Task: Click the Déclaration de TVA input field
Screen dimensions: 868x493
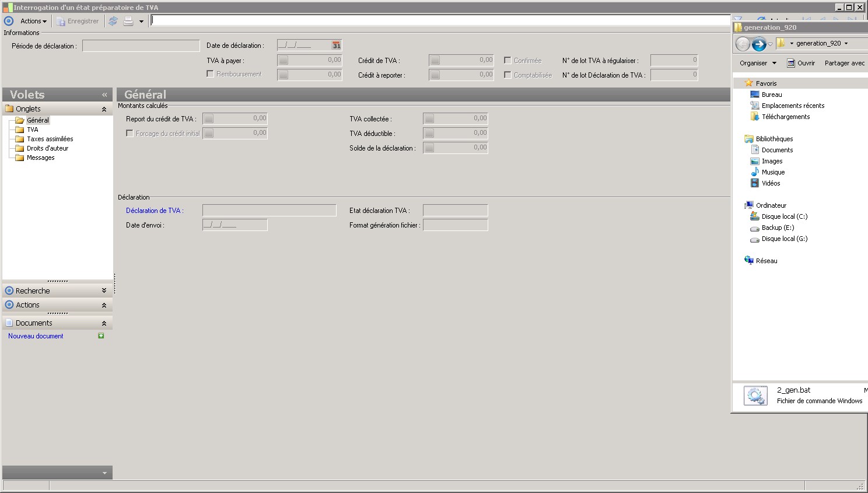Action: [x=269, y=210]
